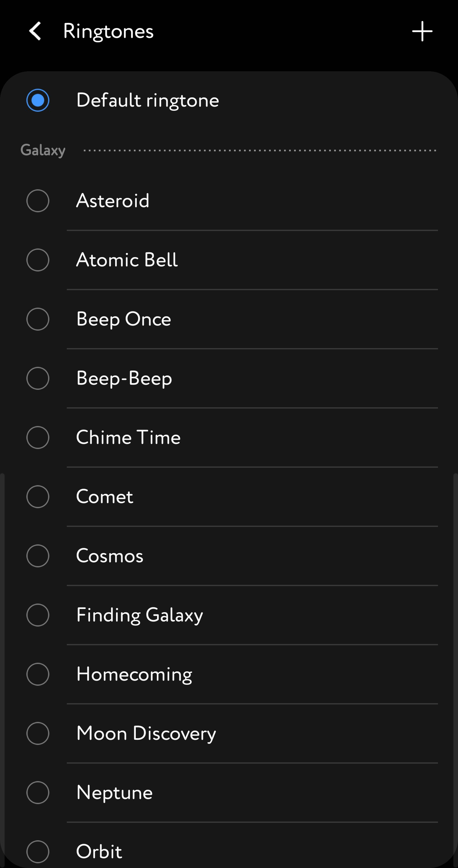Viewport: 458px width, 868px height.
Task: Tap the Finding Galaxy ringtone label
Action: pyautogui.click(x=139, y=615)
